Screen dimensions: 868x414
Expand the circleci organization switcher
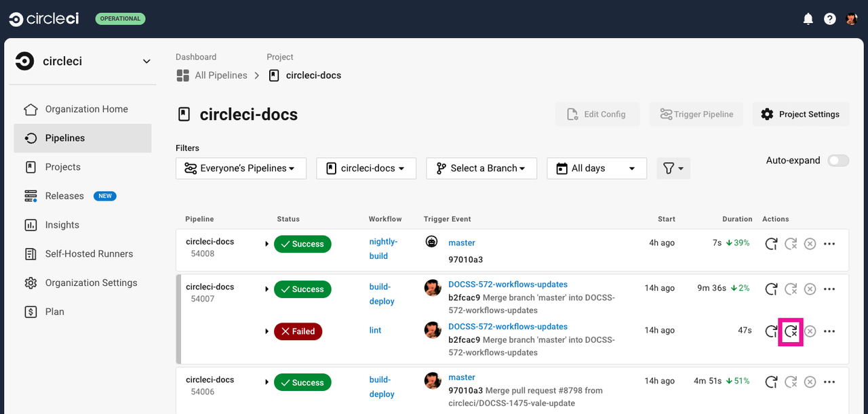(x=146, y=62)
